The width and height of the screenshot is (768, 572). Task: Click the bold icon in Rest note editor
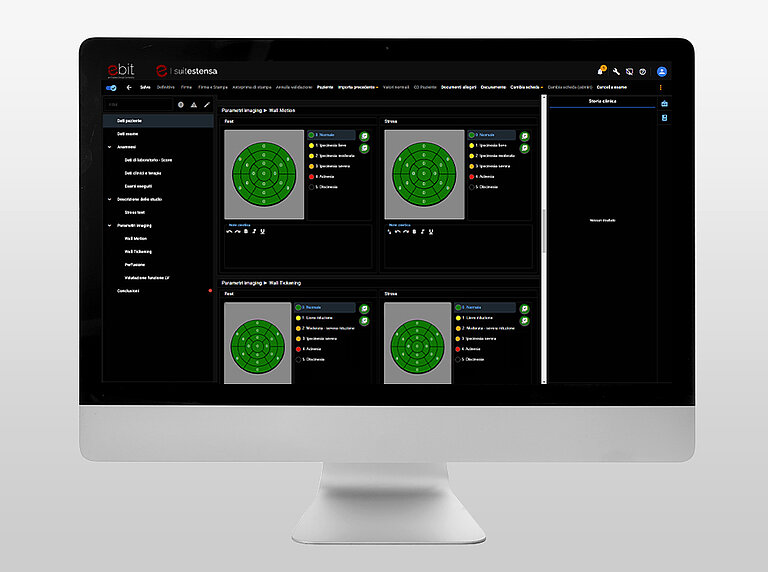point(246,231)
